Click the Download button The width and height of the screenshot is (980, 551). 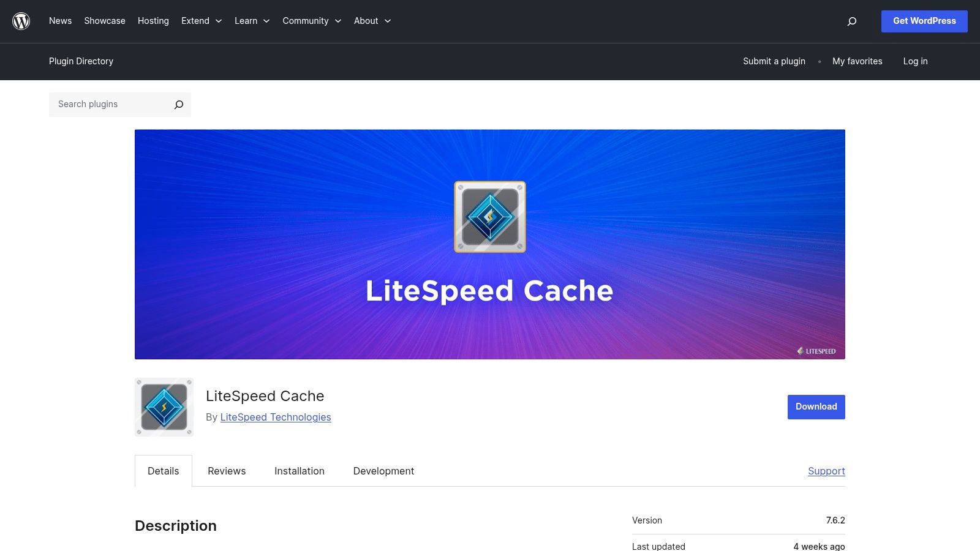point(815,407)
